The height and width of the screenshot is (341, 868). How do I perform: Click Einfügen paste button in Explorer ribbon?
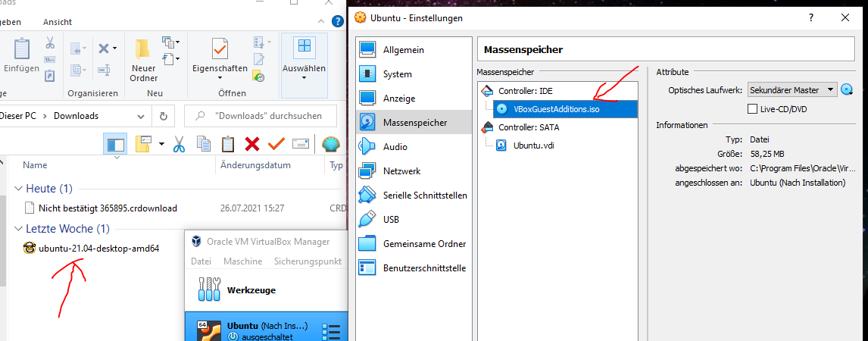pos(22,56)
